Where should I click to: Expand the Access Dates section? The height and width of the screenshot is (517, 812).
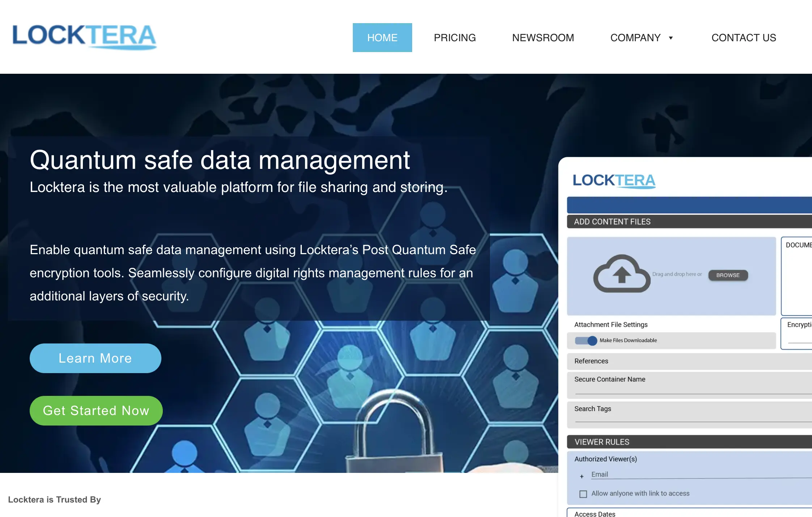(x=595, y=513)
